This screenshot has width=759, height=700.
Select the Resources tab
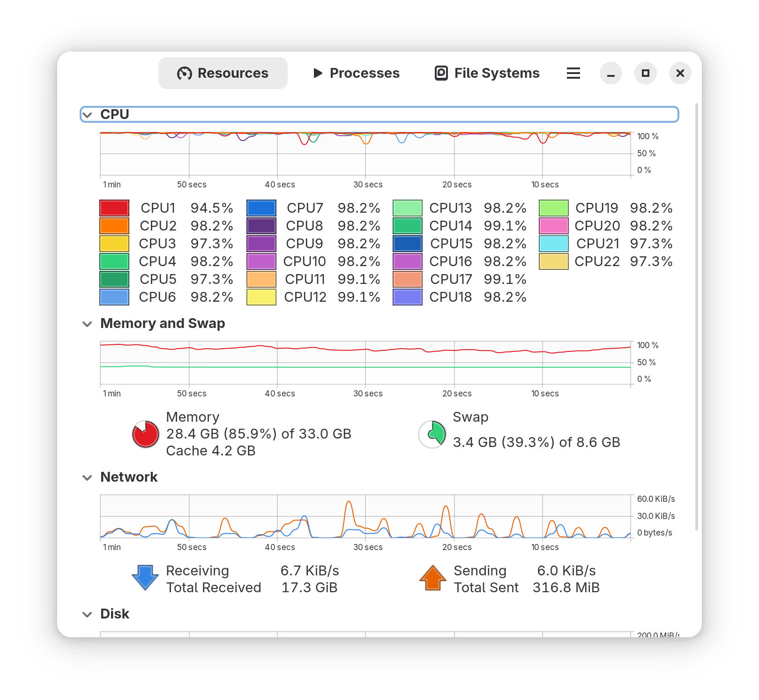[223, 73]
